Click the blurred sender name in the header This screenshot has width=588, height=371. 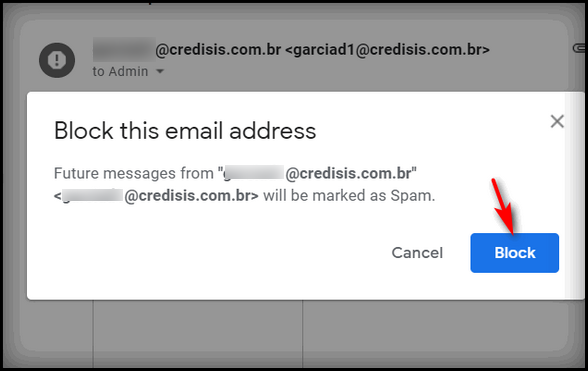(x=124, y=49)
